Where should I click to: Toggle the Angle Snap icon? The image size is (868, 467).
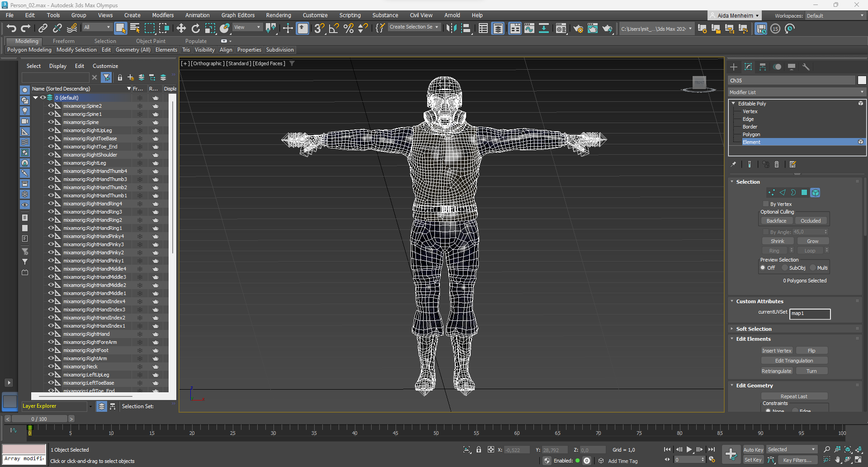click(x=334, y=29)
